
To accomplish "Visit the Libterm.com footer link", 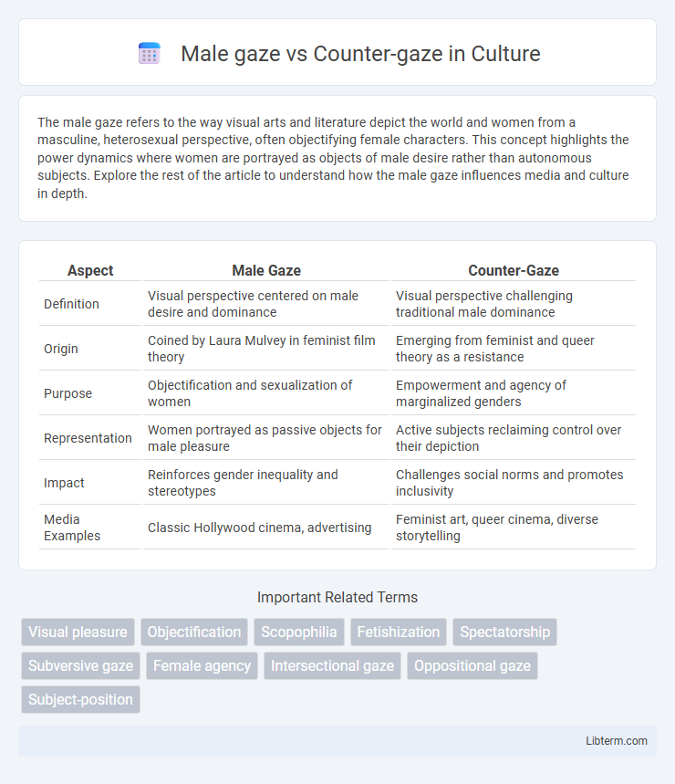I will 617,741.
